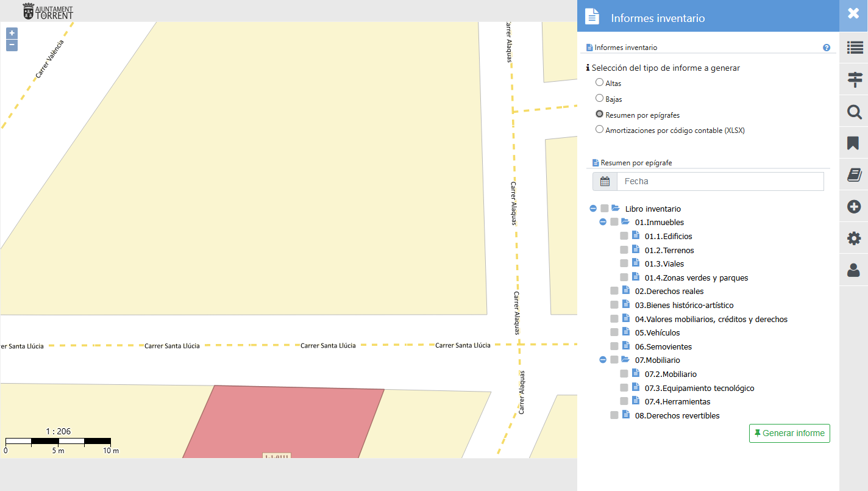Click the plus circle icon in sidebar

tap(854, 207)
